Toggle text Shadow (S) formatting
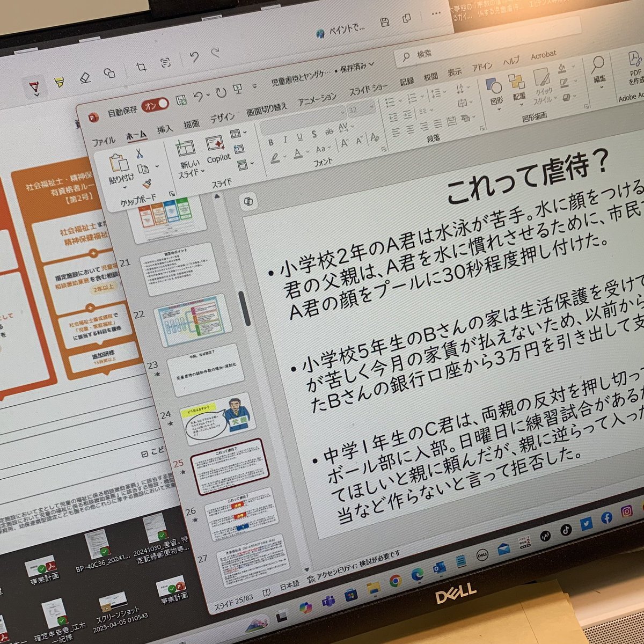The width and height of the screenshot is (644, 644). pos(313,134)
